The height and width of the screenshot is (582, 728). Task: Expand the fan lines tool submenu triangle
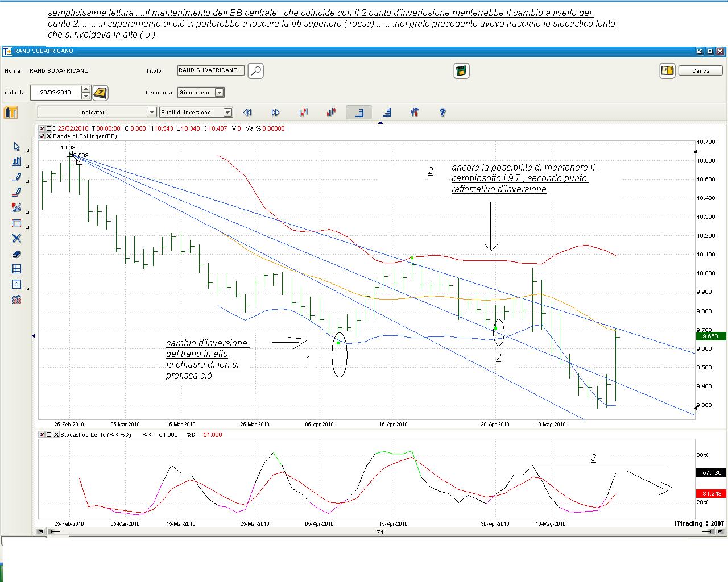tap(27, 212)
